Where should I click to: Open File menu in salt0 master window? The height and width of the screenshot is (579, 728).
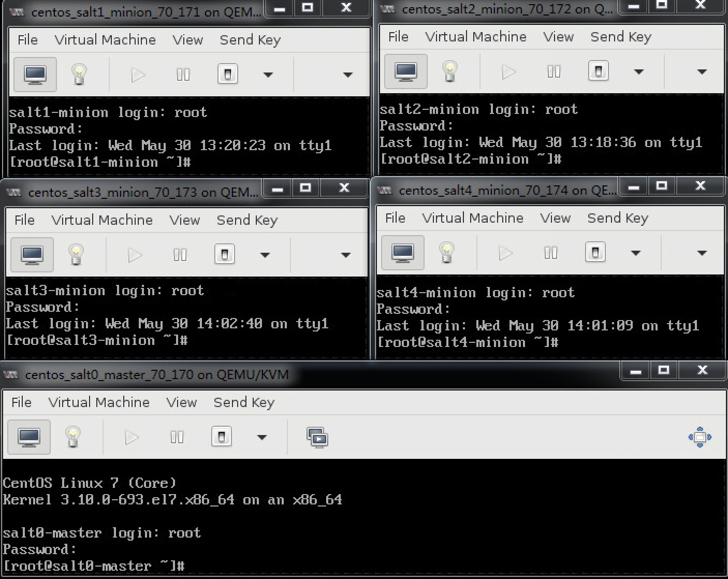21,402
